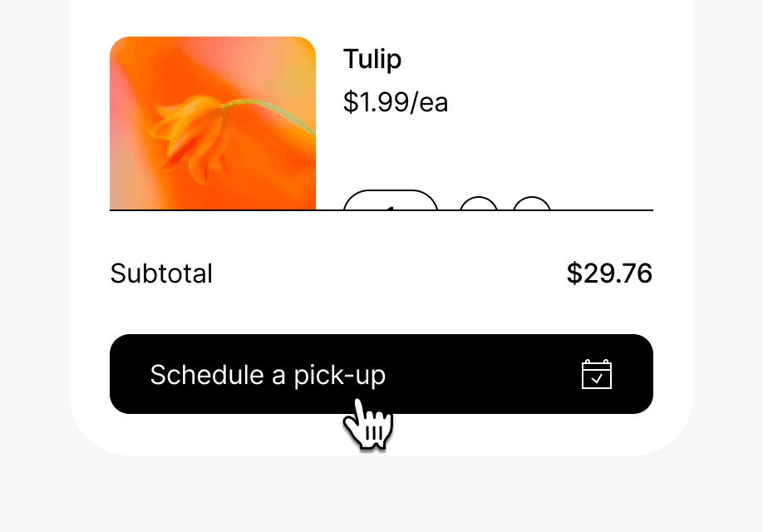
Task: Click the $1.99/ea price text
Action: tap(396, 102)
